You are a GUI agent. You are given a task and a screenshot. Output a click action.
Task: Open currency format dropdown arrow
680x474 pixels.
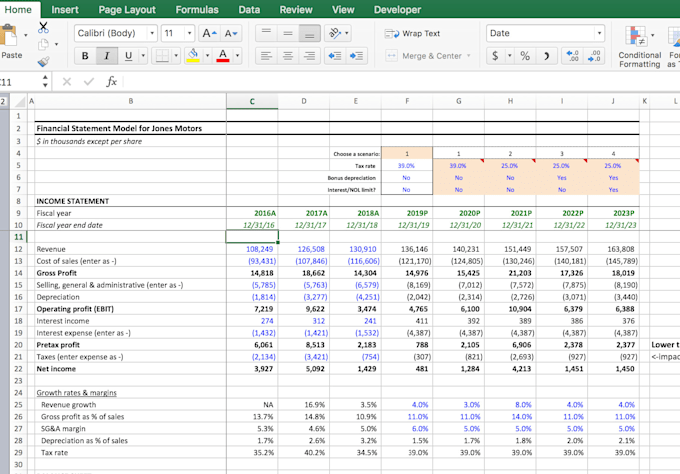[510, 56]
